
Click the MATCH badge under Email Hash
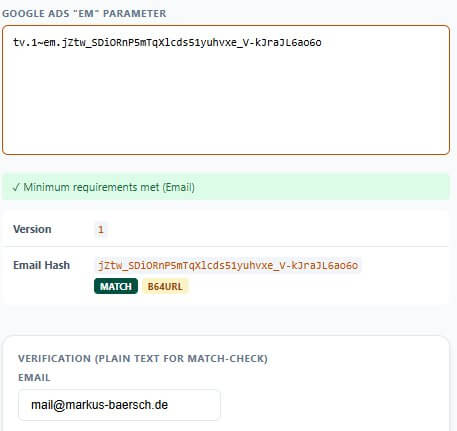116,286
